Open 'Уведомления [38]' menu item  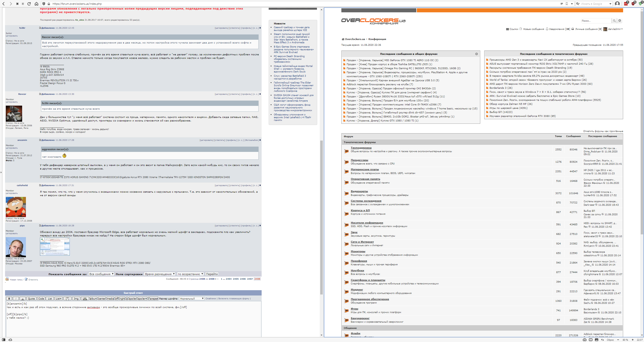pos(559,29)
